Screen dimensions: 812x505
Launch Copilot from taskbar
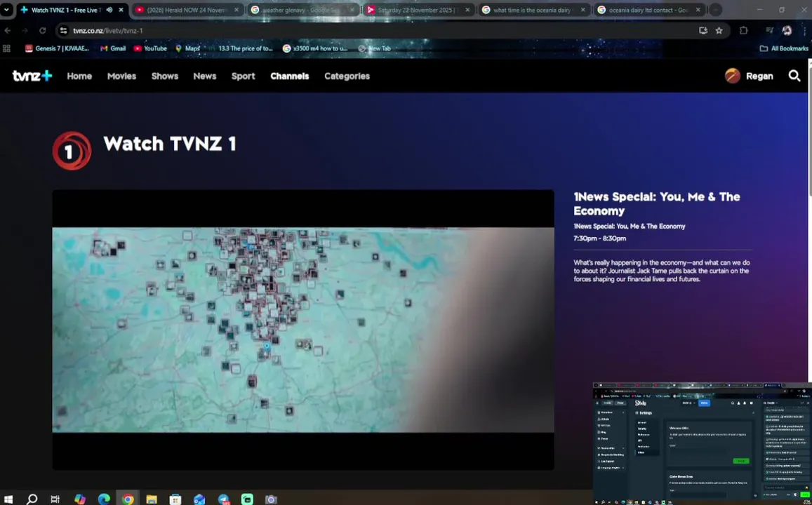coord(80,499)
